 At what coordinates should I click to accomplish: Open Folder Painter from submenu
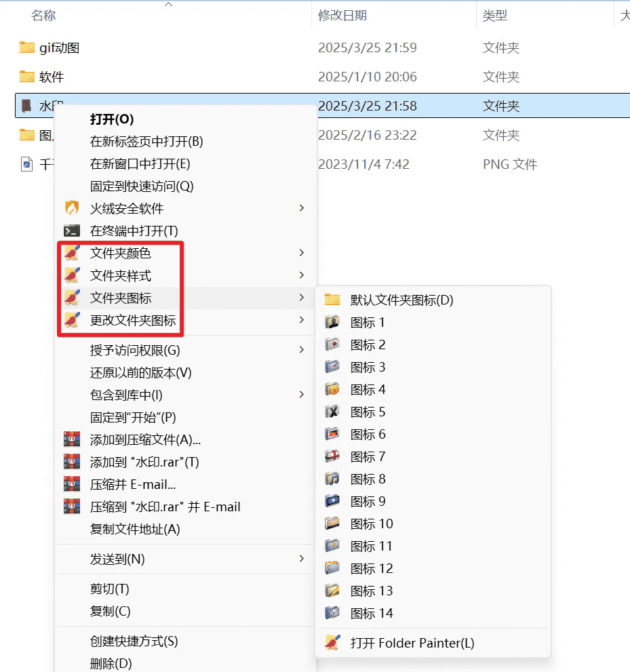412,643
